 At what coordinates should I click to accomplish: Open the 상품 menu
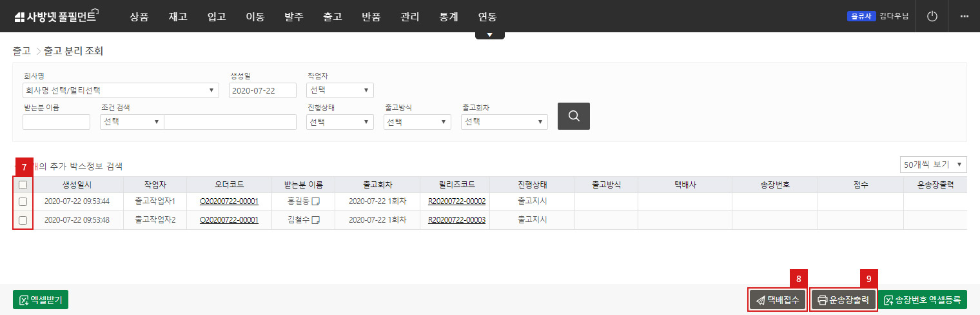pos(139,17)
